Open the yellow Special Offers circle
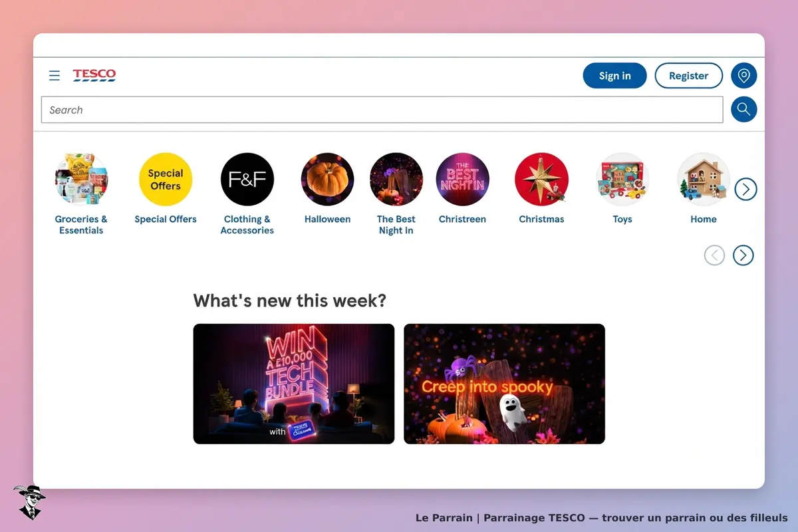The width and height of the screenshot is (798, 532). tap(166, 180)
